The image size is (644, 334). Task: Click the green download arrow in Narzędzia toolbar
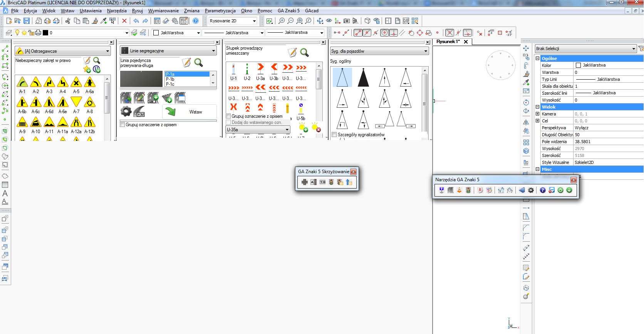click(x=569, y=190)
